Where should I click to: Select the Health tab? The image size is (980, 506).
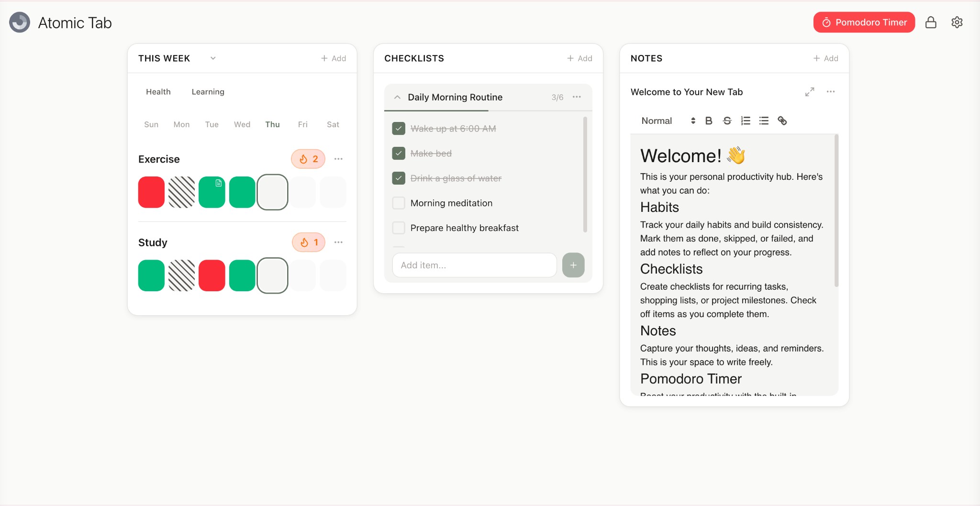pos(158,91)
